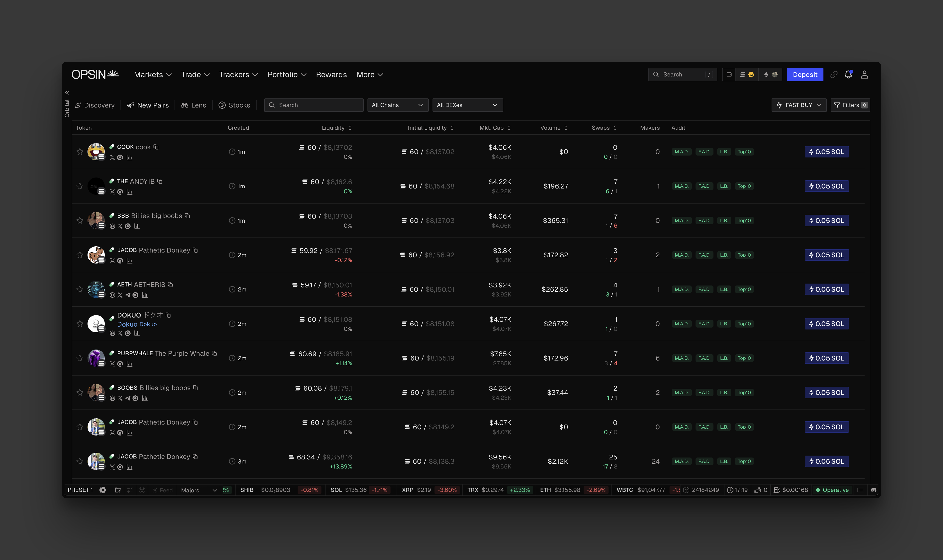Fast buy 0.05 SOL of BBB

[826, 220]
